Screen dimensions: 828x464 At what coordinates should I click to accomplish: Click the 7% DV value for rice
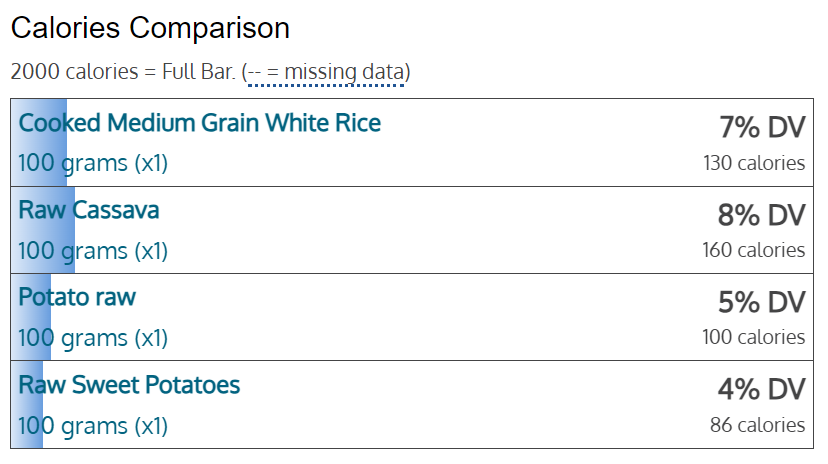[x=763, y=127]
